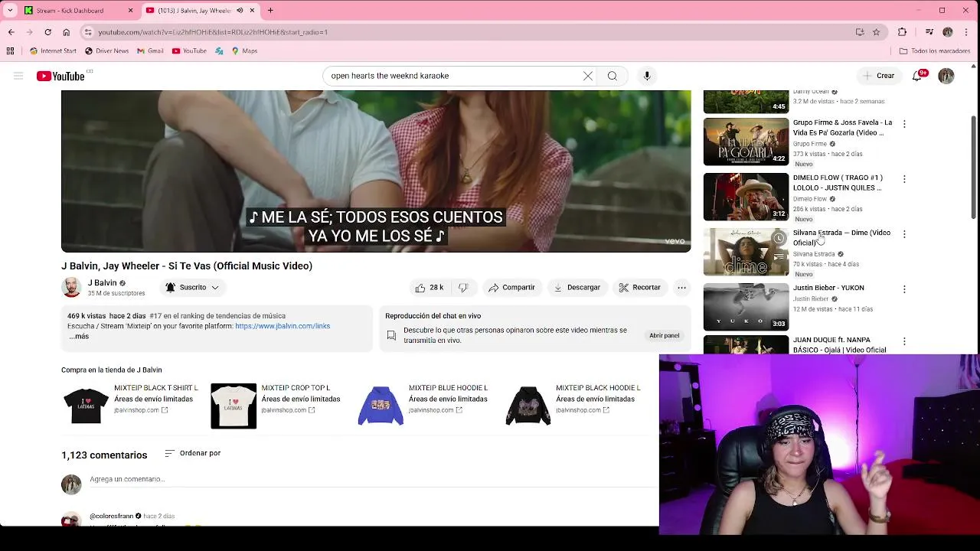The image size is (980, 551).
Task: Open browser home page
Action: 66,32
